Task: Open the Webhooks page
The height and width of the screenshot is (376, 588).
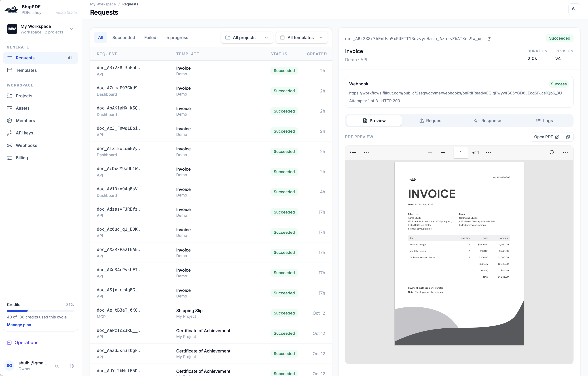Action: (x=41, y=145)
